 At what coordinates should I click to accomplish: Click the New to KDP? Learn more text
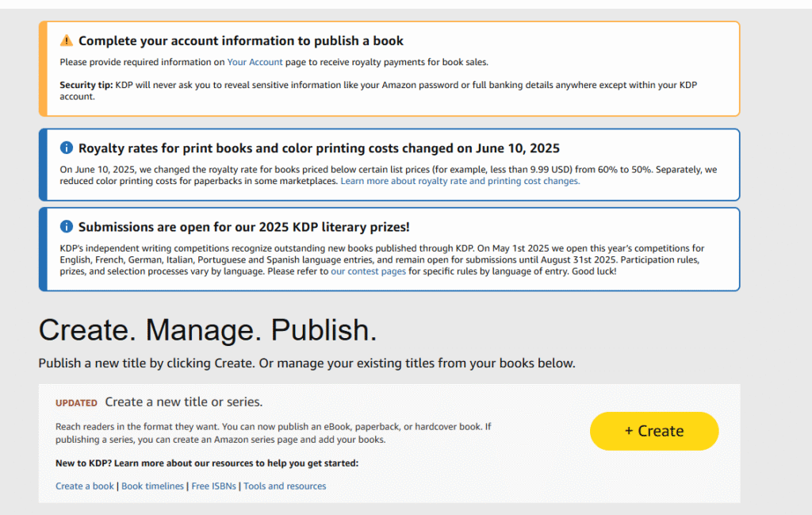[x=207, y=463]
